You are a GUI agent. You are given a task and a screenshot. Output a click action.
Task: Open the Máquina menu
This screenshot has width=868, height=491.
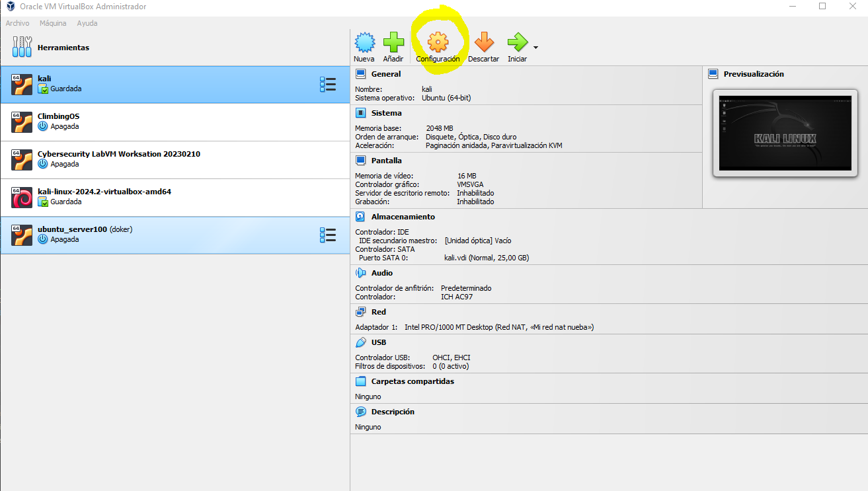(x=53, y=23)
